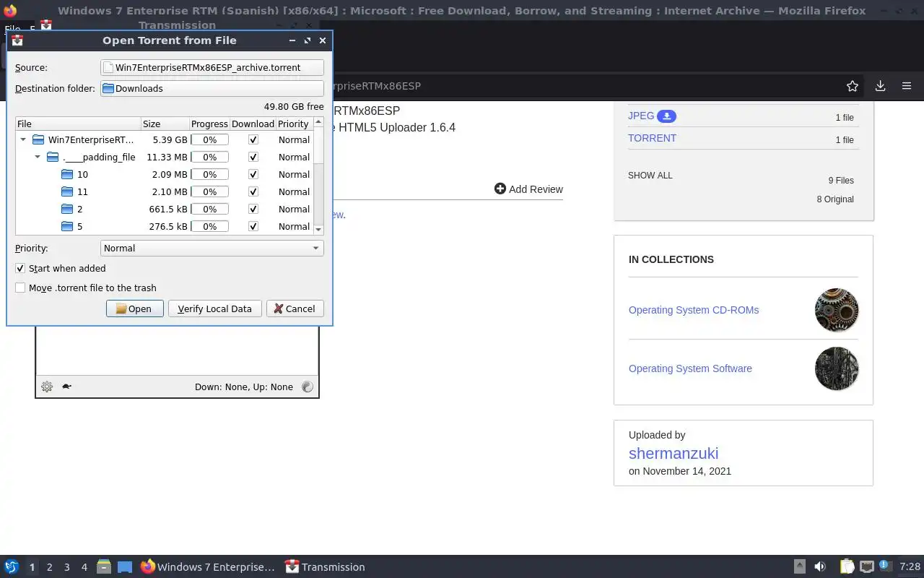The width and height of the screenshot is (924, 578).
Task: Uncheck Download checkbox for folder 2
Action: click(253, 209)
